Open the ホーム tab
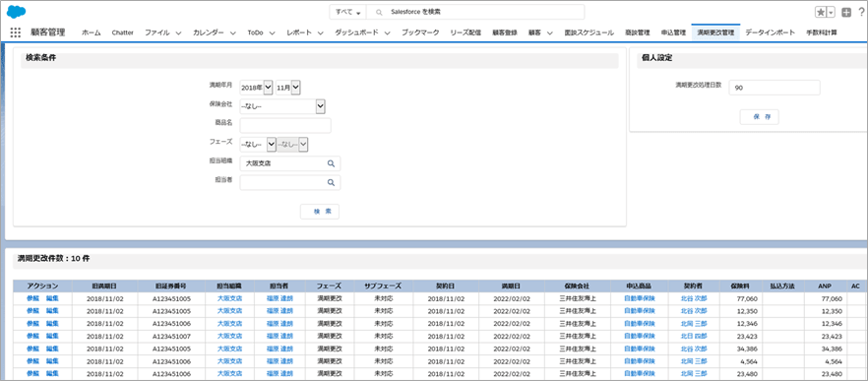868x381 pixels. (x=92, y=32)
